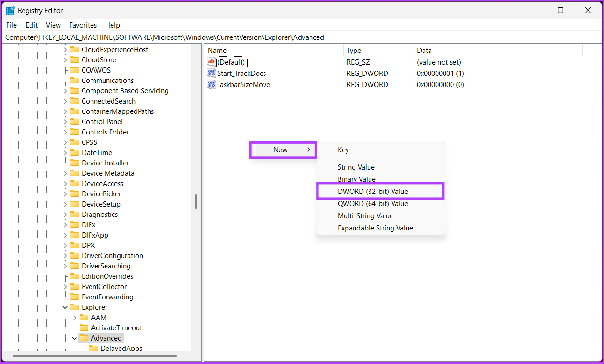The image size is (604, 364).
Task: Click the DeviceSetup folder icon
Action: [74, 204]
